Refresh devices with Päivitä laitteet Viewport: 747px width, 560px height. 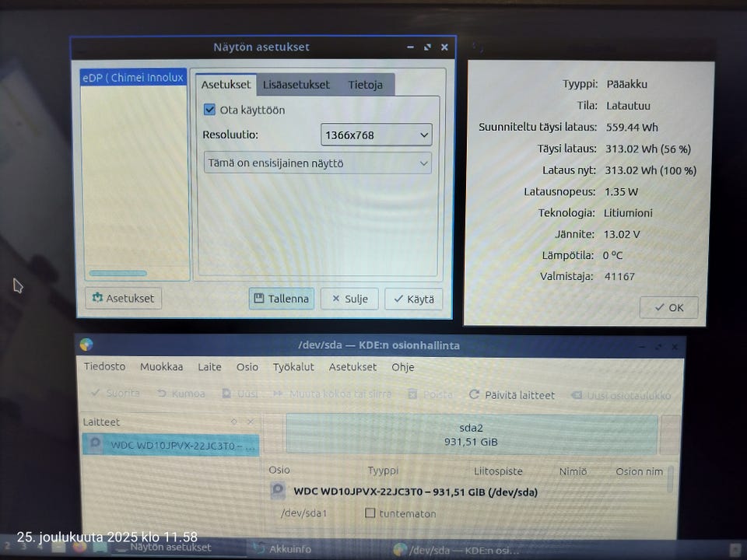point(512,395)
